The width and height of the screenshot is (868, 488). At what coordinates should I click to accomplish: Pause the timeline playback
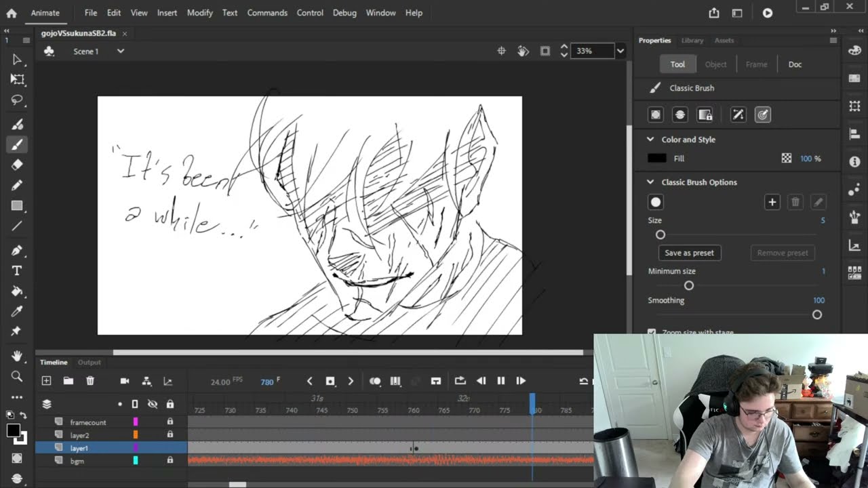[x=501, y=381]
